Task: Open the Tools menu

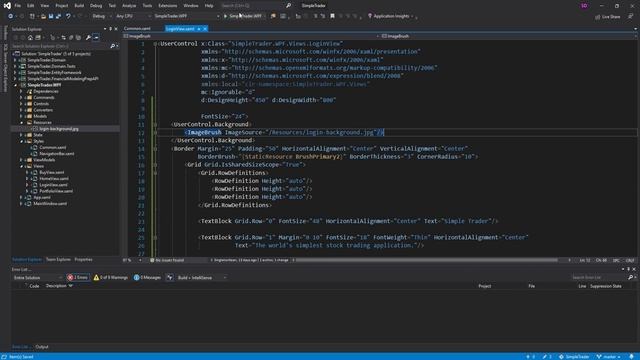Action: (147, 6)
